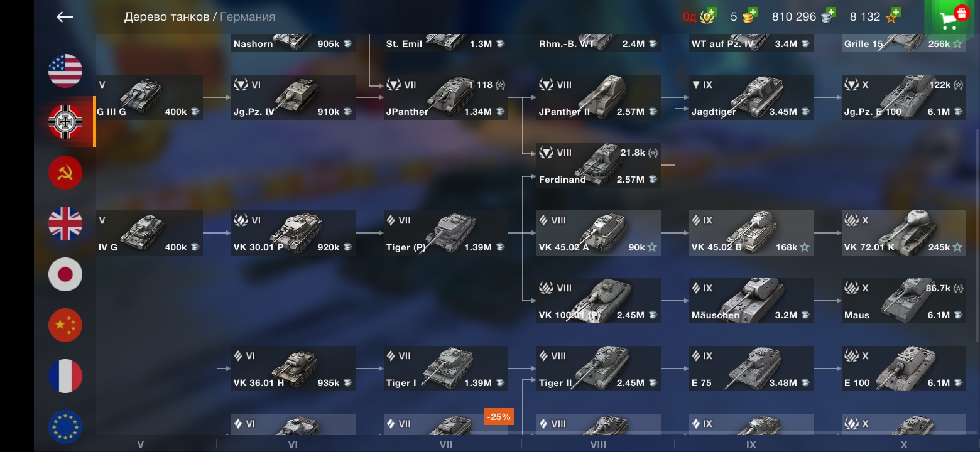Go back with the arrow icon
This screenshot has width=980, height=452.
65,17
